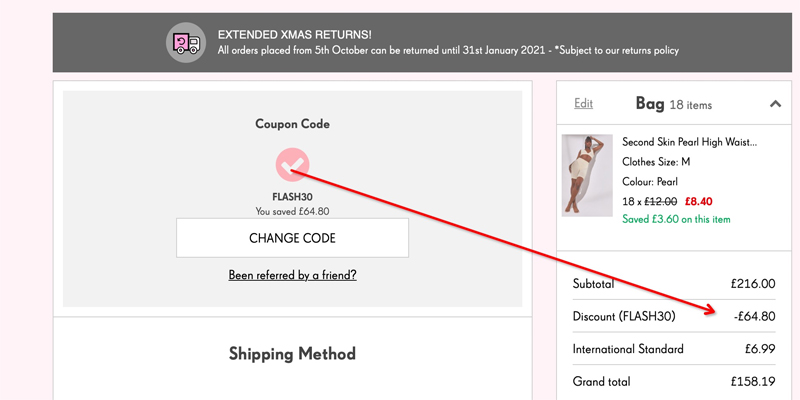Viewport: 800px width, 400px height.
Task: Click the FLASH30 applied code label
Action: pos(292,197)
